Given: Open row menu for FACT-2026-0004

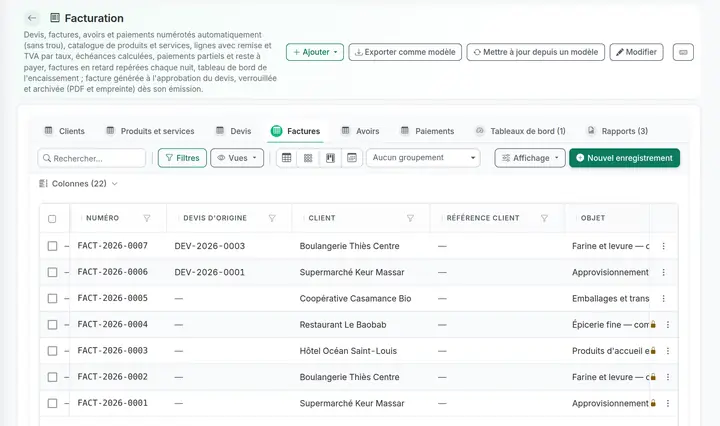Looking at the screenshot, I should pos(668,325).
